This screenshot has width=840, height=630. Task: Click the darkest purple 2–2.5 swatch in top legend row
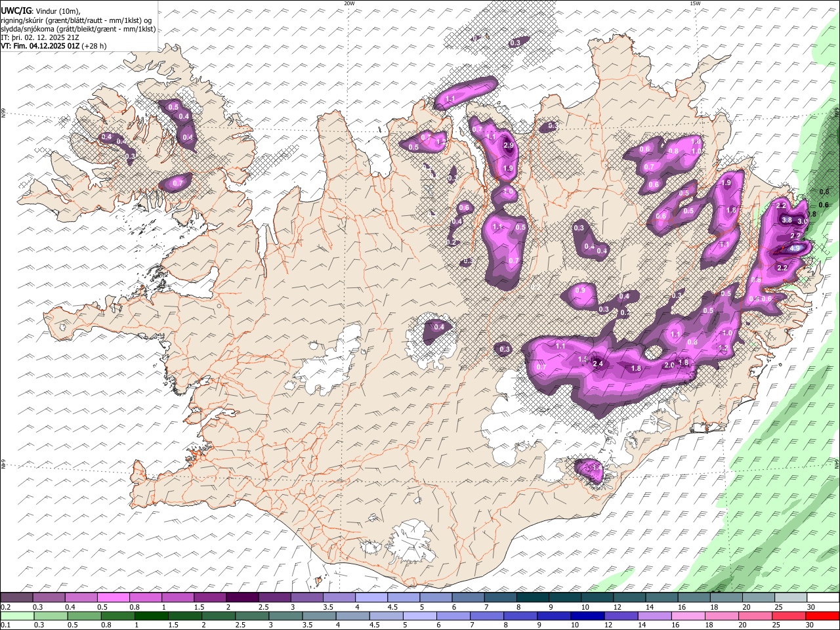tap(242, 598)
